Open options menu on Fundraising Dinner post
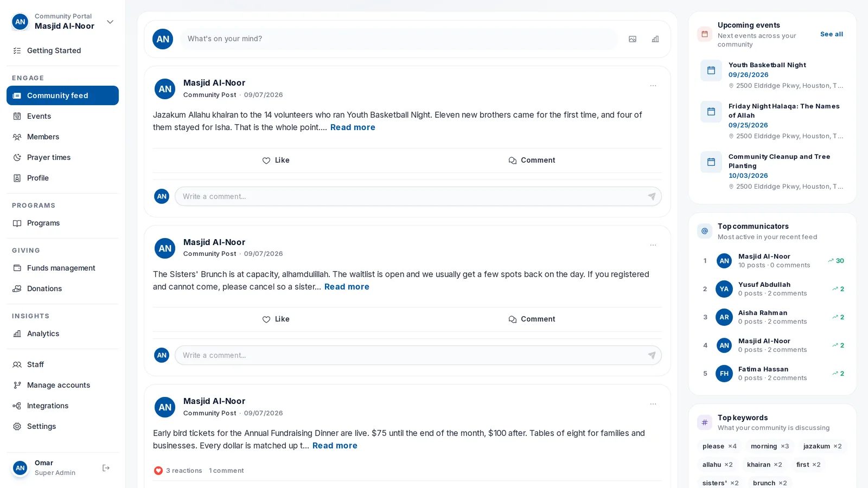Image resolution: width=868 pixels, height=488 pixels. (653, 404)
